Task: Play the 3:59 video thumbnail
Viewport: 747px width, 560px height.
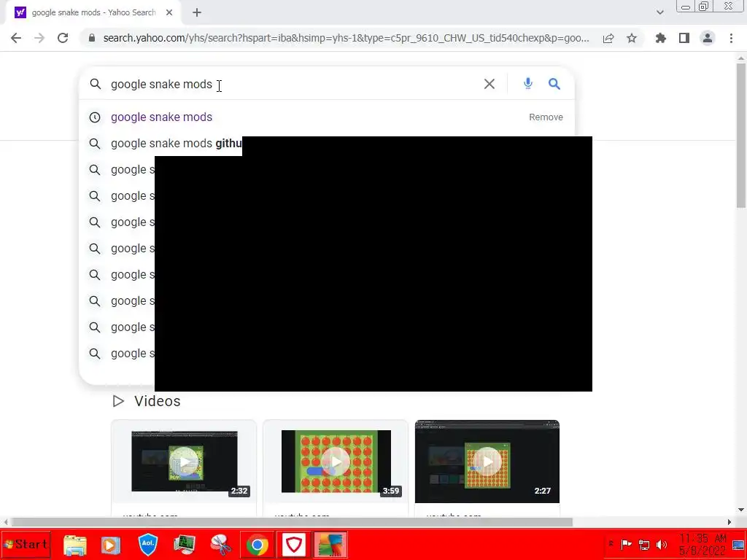Action: coord(336,462)
